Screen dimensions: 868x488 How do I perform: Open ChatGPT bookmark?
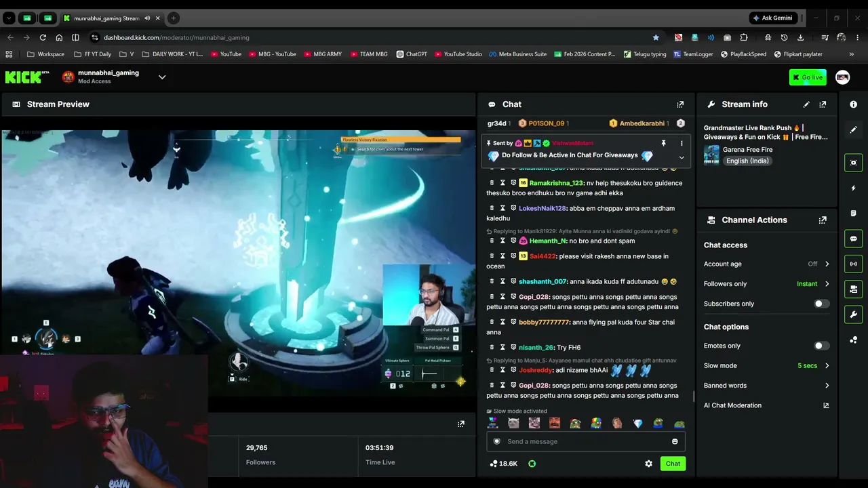coord(412,54)
